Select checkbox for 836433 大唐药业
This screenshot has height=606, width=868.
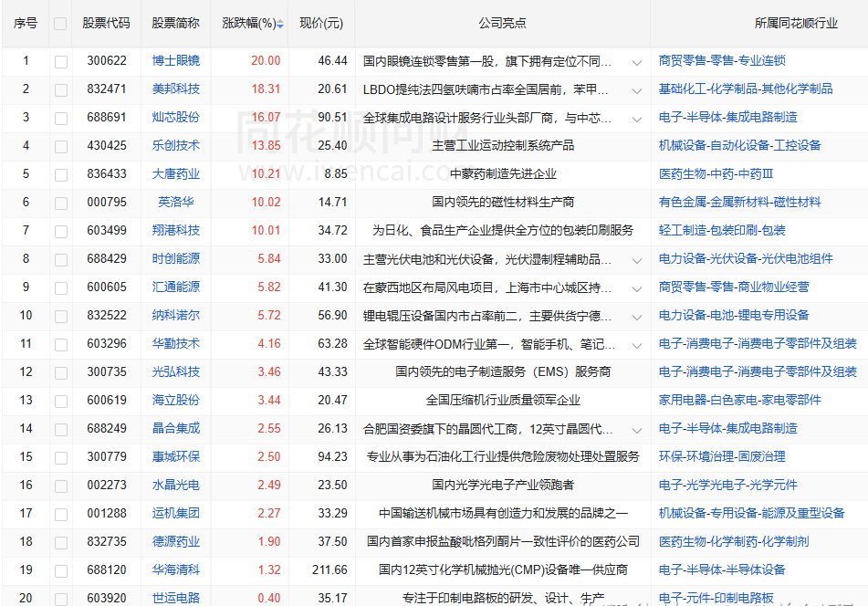coord(61,175)
